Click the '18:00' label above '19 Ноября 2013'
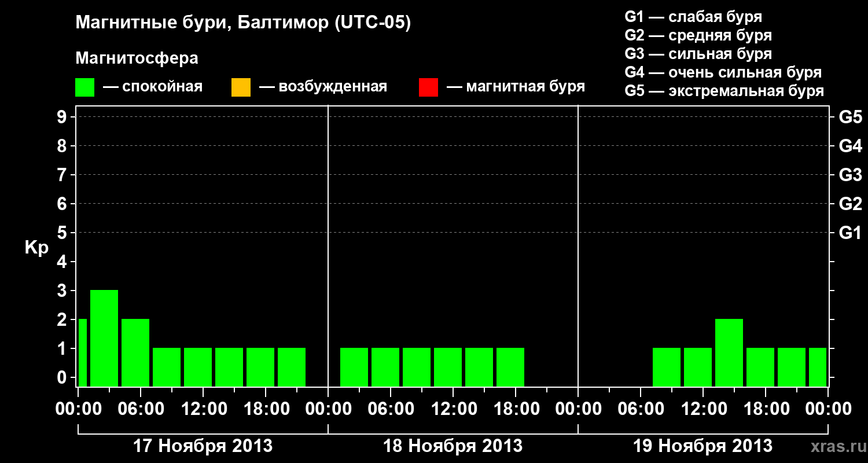 766,409
